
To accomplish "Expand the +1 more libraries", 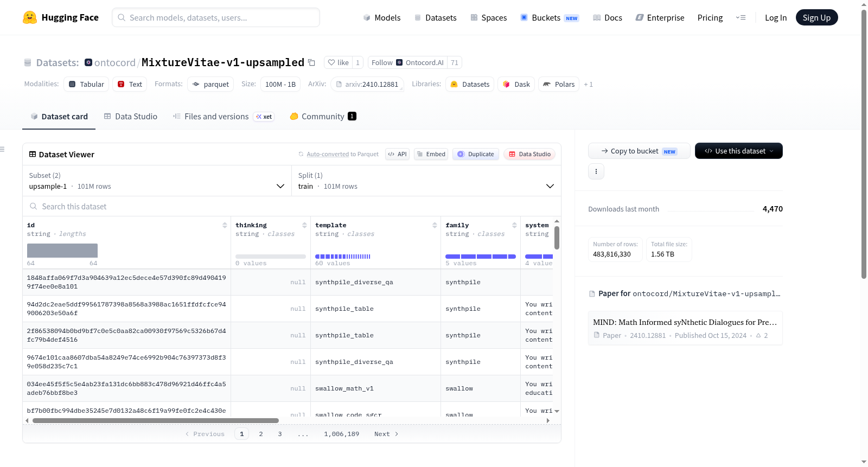I will tap(589, 85).
